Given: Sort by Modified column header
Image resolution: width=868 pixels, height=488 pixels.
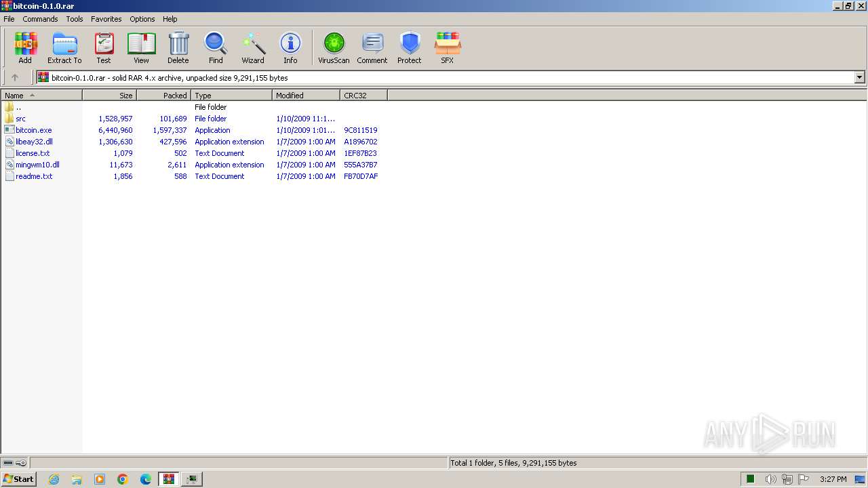Looking at the screenshot, I should (x=307, y=96).
